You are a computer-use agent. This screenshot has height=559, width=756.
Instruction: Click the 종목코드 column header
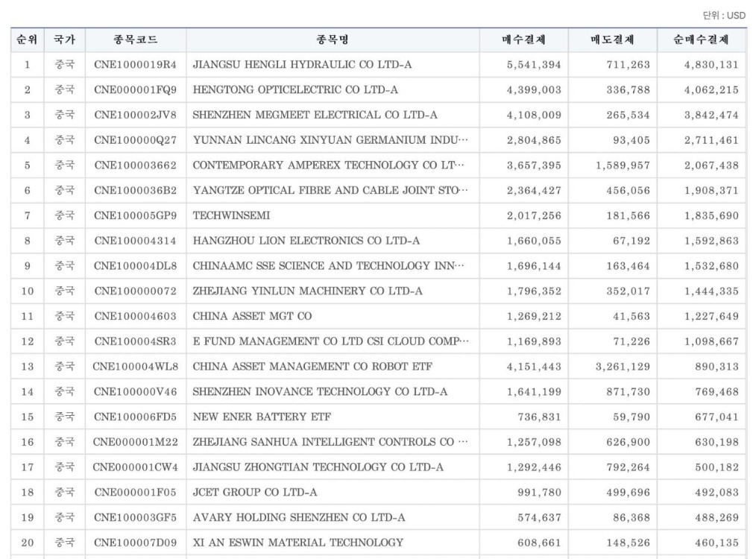136,40
